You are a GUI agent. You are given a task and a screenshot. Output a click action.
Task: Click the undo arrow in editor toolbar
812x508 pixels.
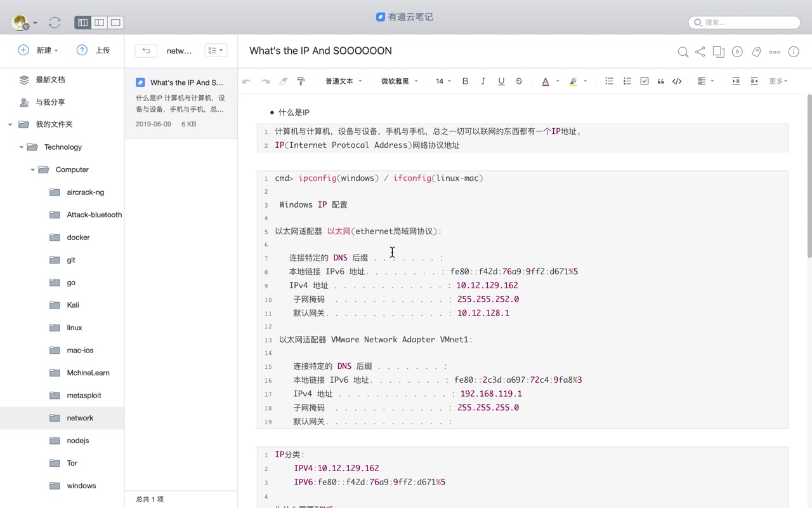[247, 81]
